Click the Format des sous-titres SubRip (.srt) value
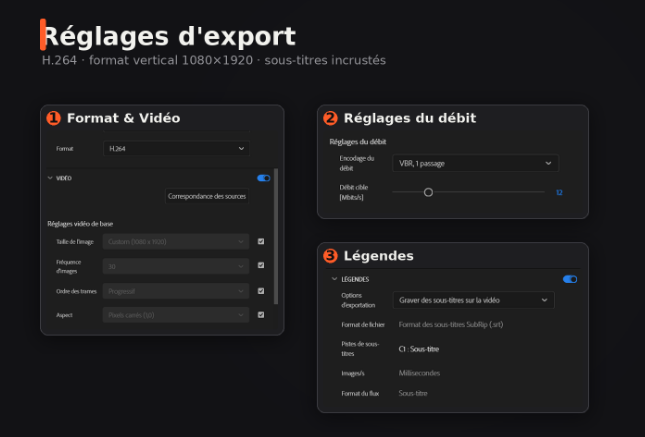The height and width of the screenshot is (437, 645). (451, 324)
